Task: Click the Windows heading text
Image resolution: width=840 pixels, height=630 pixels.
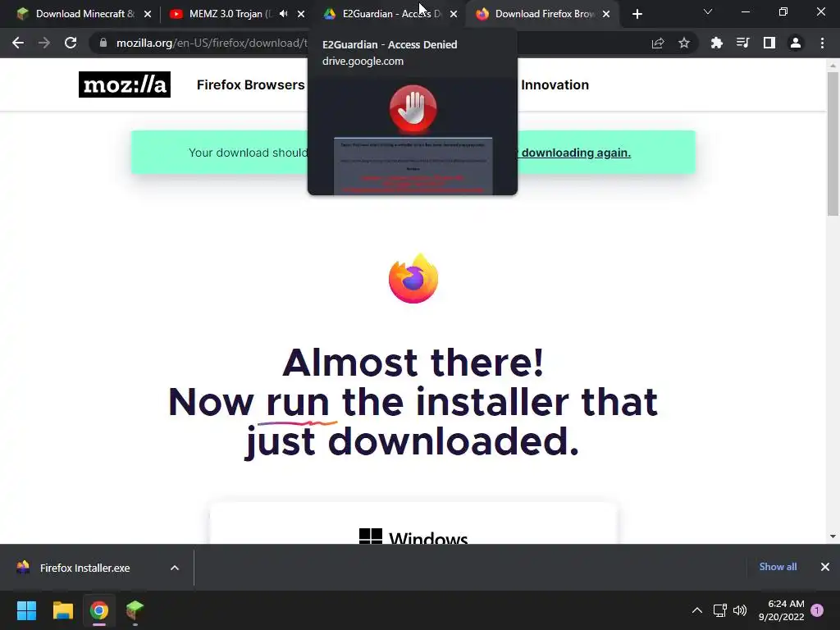Action: pyautogui.click(x=428, y=537)
